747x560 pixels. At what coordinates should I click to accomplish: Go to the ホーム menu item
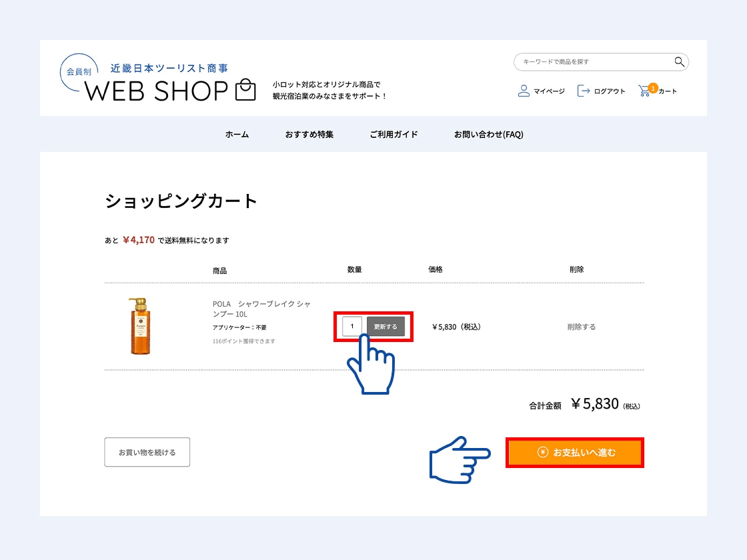[237, 134]
